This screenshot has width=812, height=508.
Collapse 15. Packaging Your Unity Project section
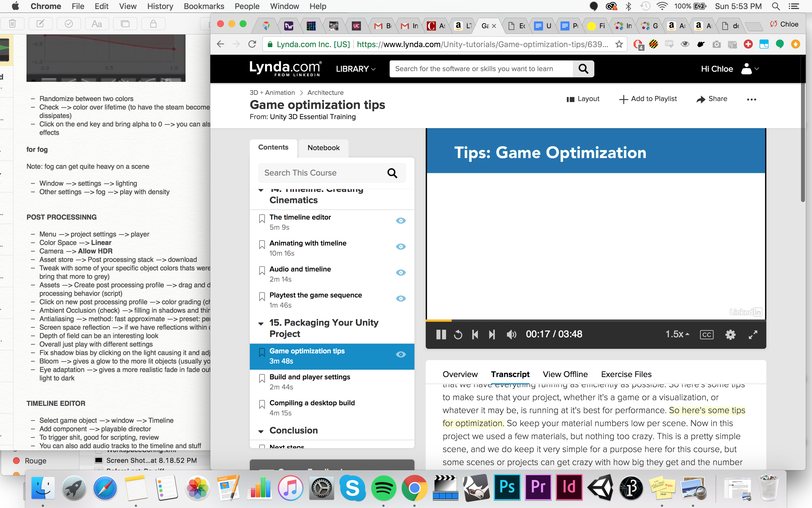[x=261, y=324]
